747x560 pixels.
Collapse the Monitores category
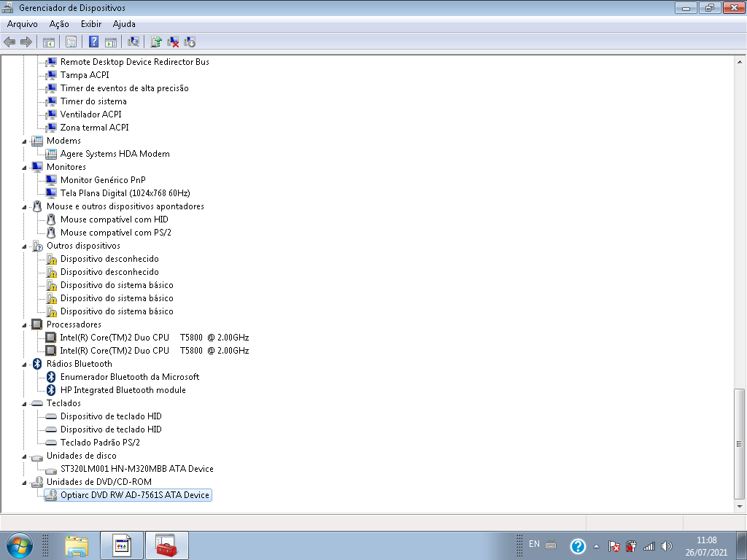tap(24, 168)
